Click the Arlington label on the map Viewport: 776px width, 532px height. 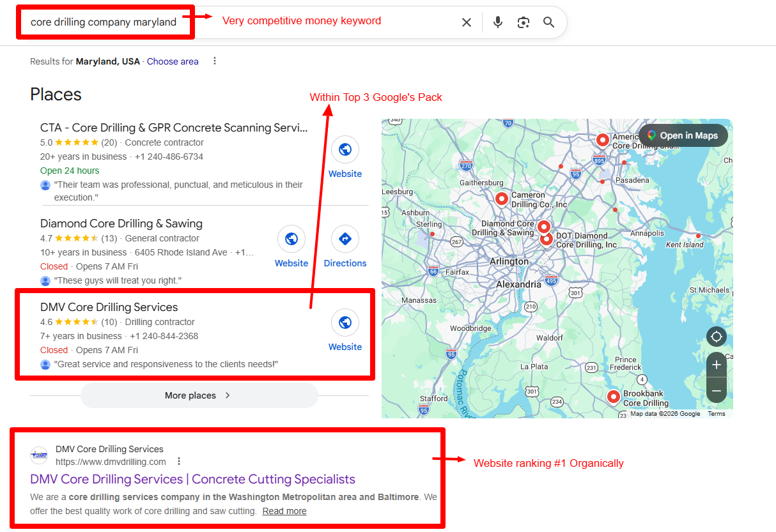pyautogui.click(x=509, y=261)
